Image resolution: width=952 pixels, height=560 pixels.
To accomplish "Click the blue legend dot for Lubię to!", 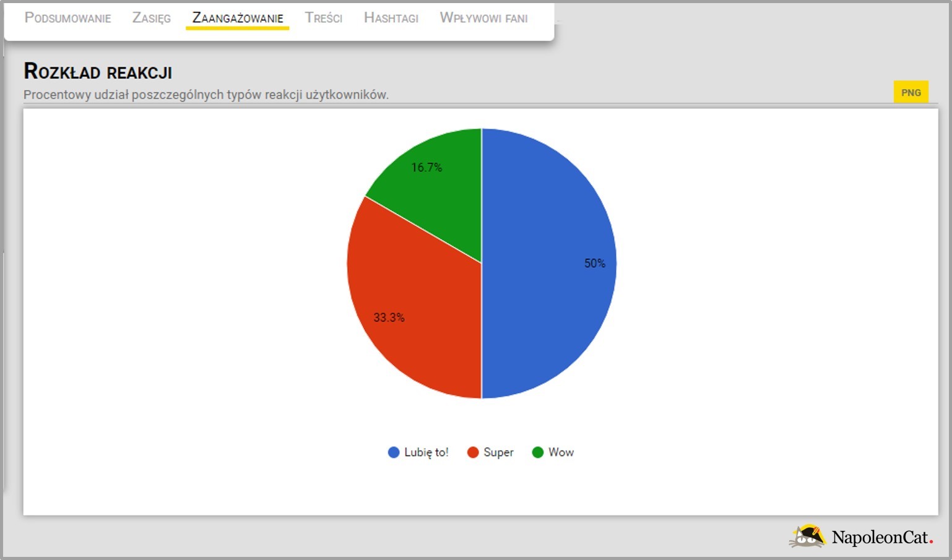I will [394, 452].
